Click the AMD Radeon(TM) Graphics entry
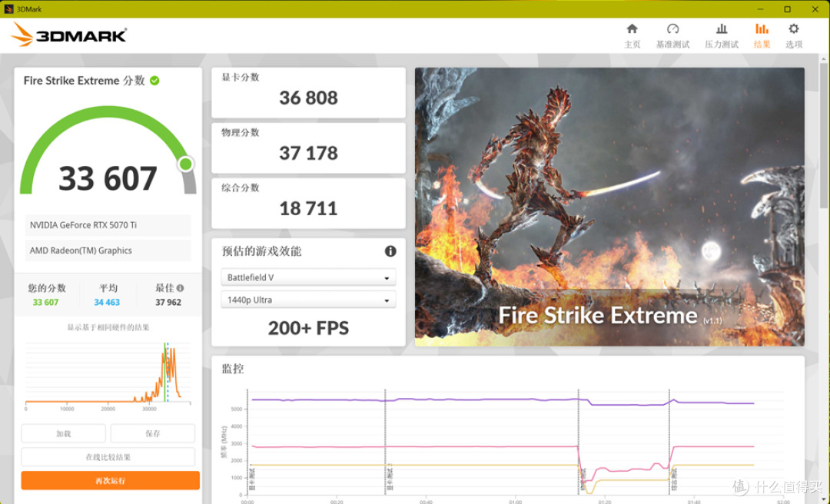Image resolution: width=830 pixels, height=504 pixels. pyautogui.click(x=108, y=250)
